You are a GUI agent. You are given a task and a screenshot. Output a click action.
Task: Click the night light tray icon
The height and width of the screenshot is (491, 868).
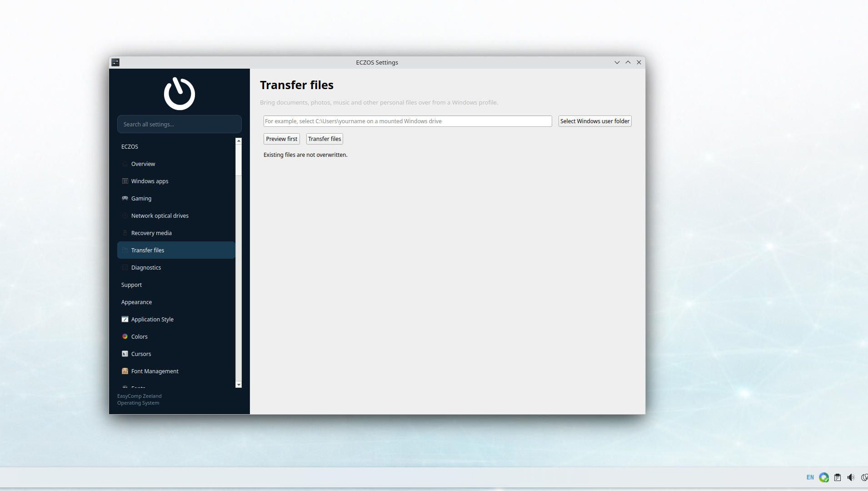pyautogui.click(x=864, y=477)
